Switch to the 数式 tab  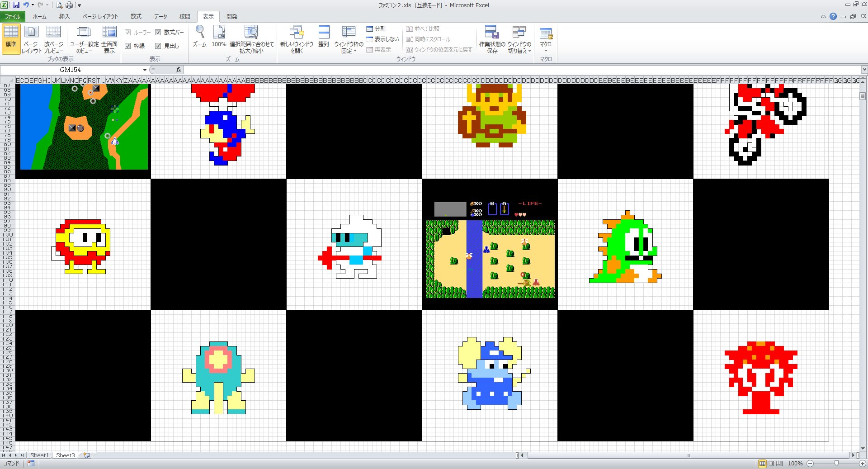point(136,17)
